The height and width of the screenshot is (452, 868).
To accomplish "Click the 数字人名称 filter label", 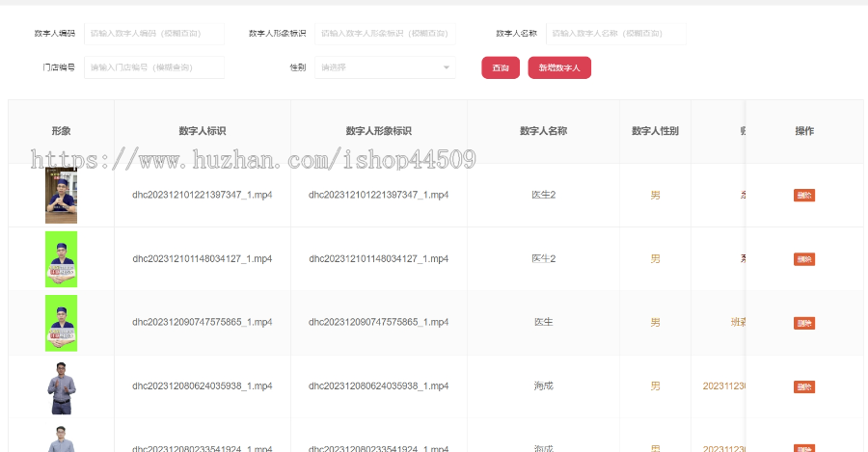I will (x=517, y=34).
